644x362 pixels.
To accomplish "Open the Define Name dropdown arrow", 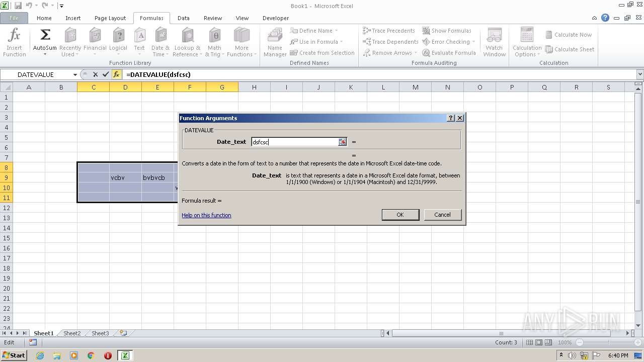I will (x=336, y=31).
